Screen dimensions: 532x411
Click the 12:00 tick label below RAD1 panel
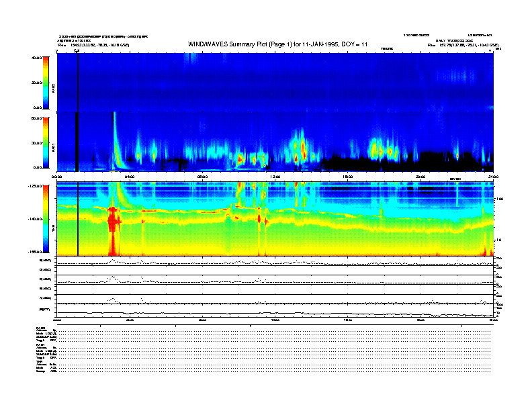[x=275, y=177]
